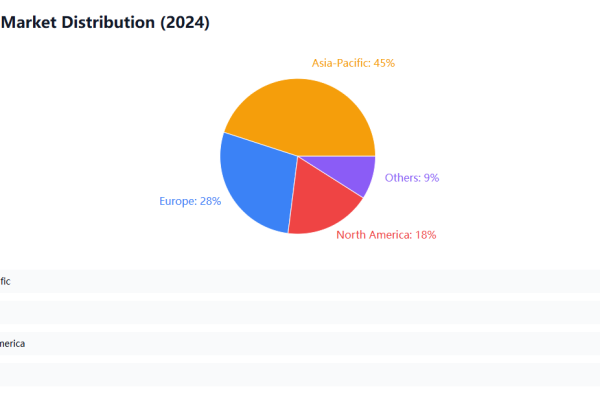Screen dimensions: 600x400
Task: Select the list row ending in "fic"
Action: pos(300,281)
